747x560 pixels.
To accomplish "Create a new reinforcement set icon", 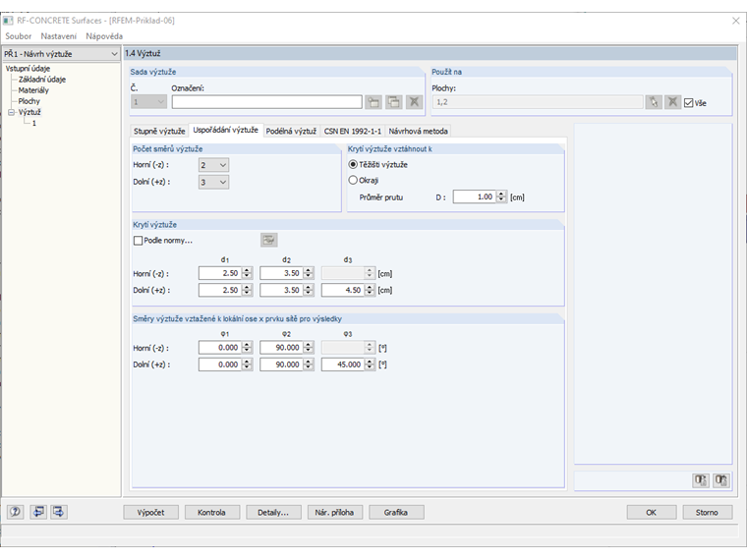I will pyautogui.click(x=373, y=102).
